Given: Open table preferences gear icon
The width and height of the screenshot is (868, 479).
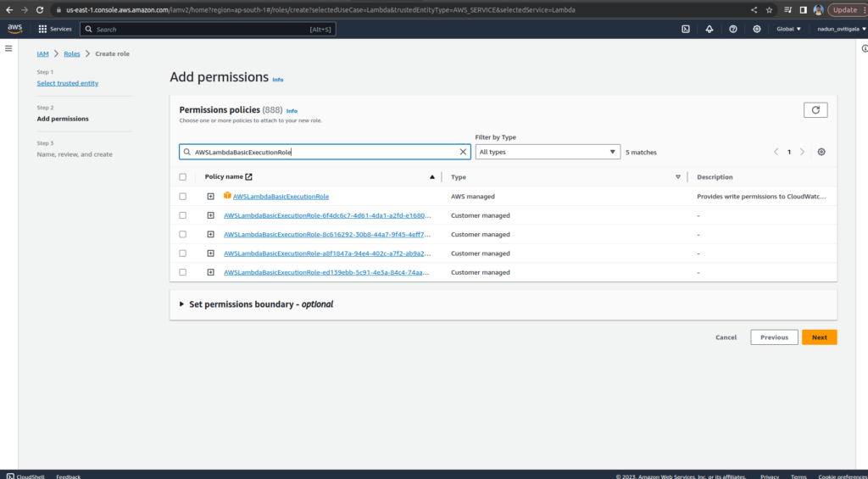Looking at the screenshot, I should click(821, 152).
